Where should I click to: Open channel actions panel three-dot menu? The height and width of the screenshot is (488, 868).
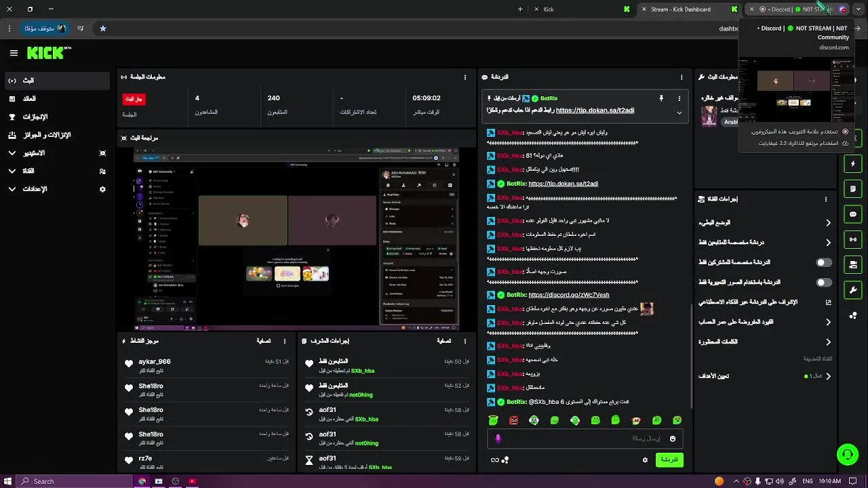(x=826, y=199)
